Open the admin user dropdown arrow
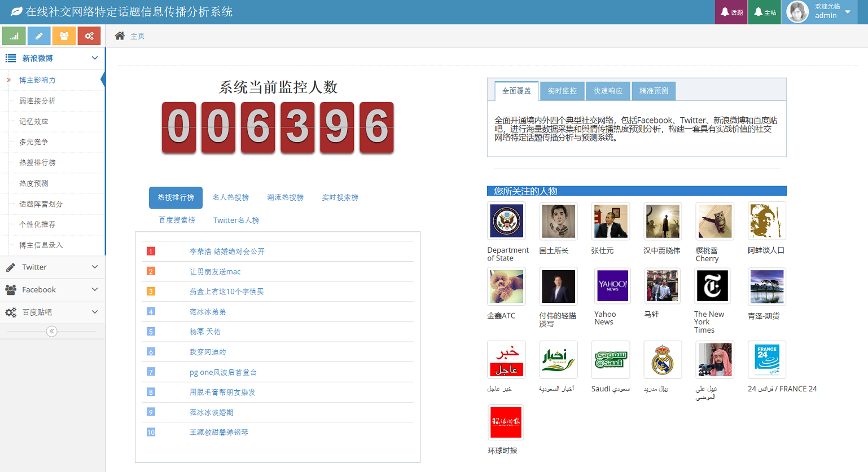Viewport: 868px width, 472px height. [848, 12]
